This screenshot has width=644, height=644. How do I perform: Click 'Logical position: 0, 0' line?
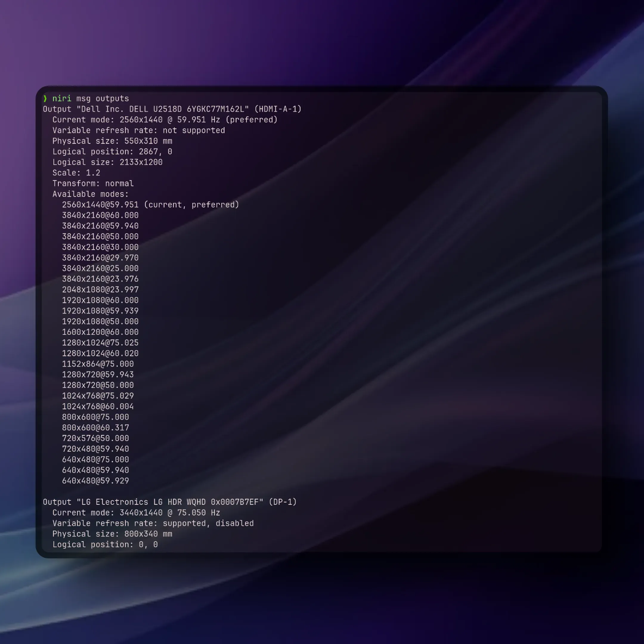point(105,545)
